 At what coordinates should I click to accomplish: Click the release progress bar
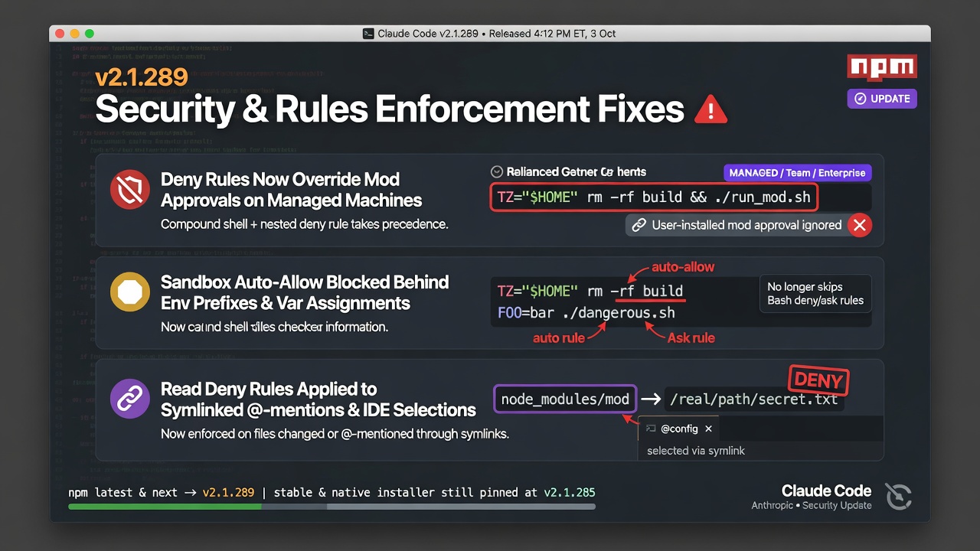332,506
